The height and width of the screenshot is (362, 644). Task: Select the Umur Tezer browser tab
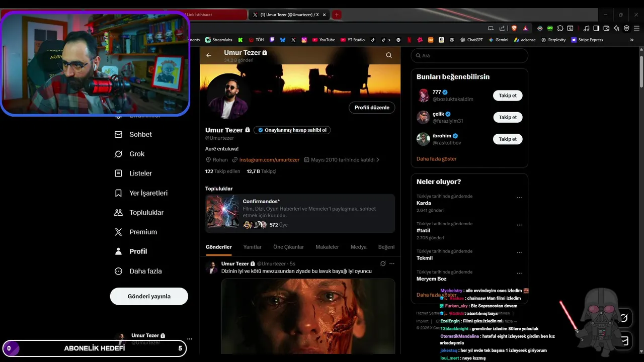point(288,15)
